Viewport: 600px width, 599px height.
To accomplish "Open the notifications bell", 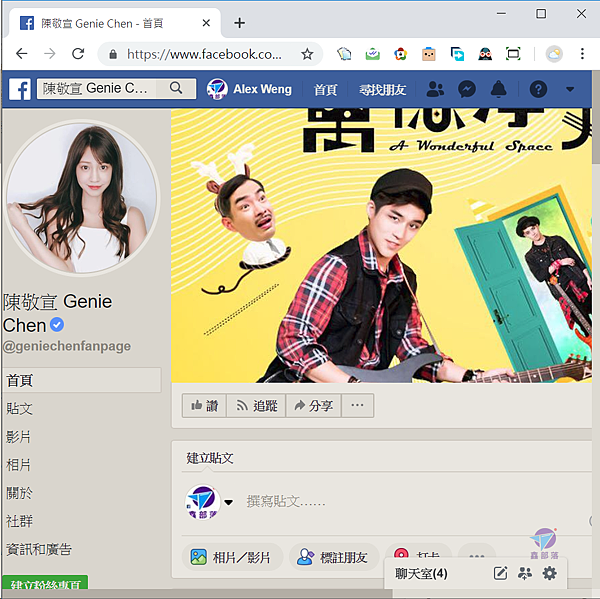I will coord(498,89).
